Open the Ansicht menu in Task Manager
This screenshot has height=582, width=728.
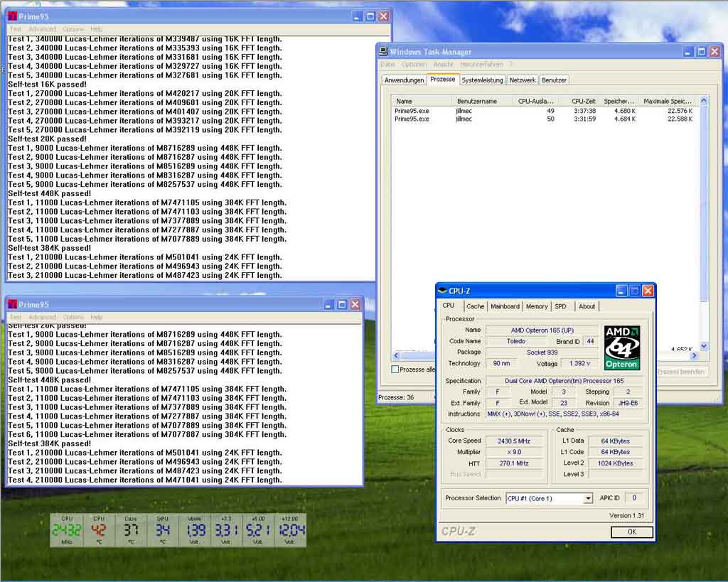click(x=443, y=65)
